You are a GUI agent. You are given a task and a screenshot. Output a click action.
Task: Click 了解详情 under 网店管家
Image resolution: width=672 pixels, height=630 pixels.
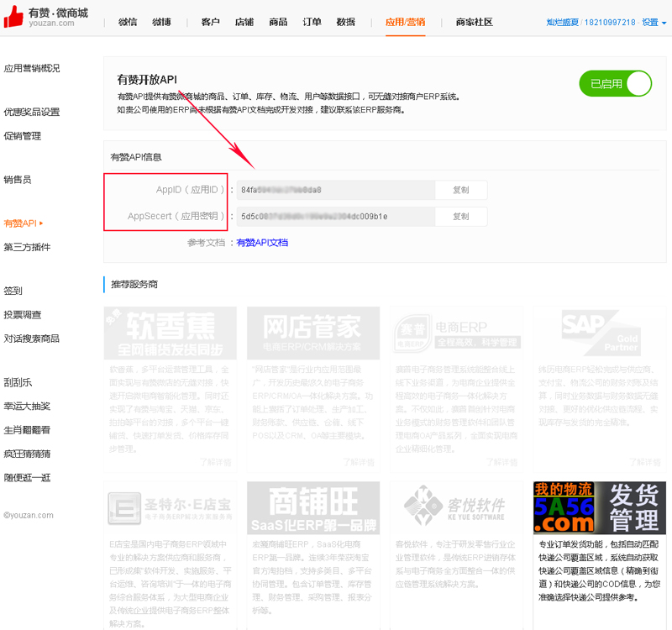(359, 462)
